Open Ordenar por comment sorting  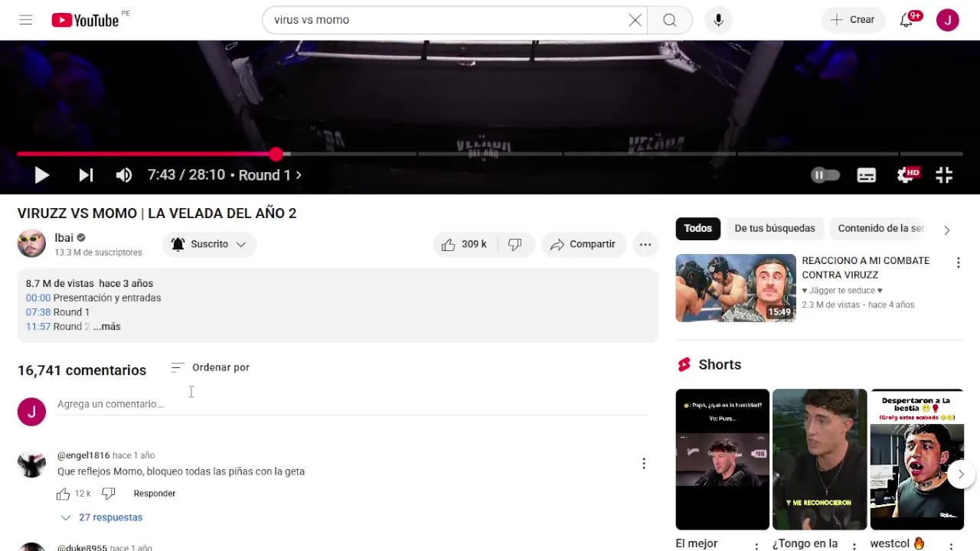211,367
